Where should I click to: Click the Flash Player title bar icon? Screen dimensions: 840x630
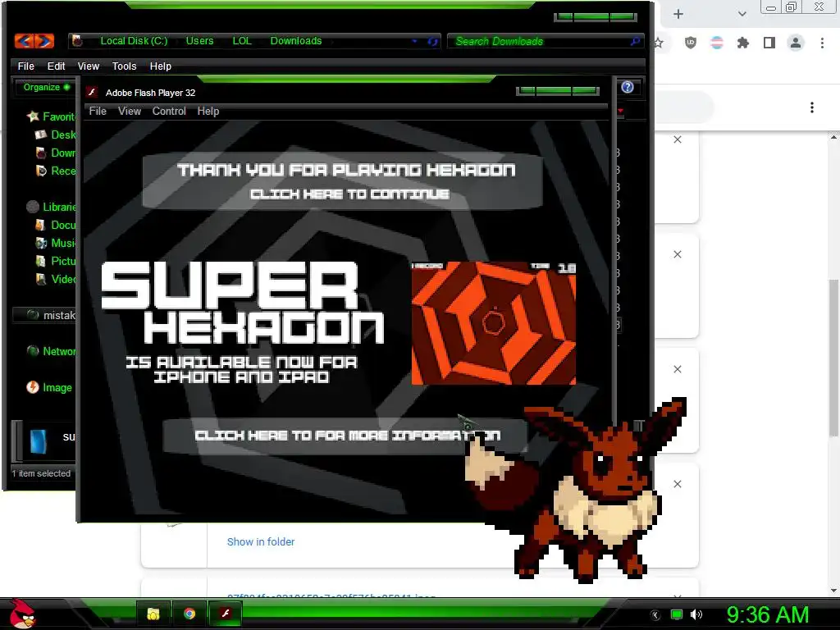tap(92, 92)
